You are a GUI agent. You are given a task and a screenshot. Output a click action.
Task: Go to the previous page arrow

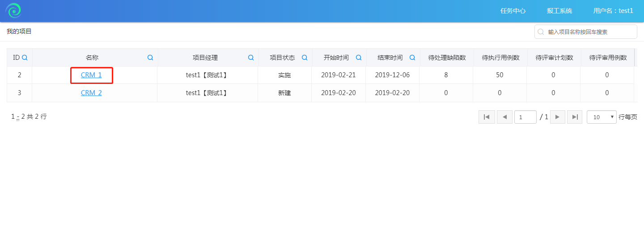coord(504,117)
